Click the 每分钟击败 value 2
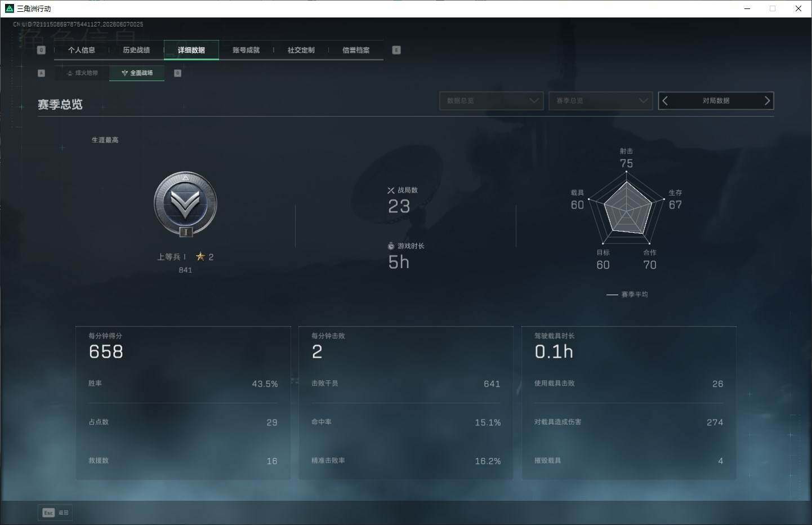Screen dimensions: 812x525 [x=317, y=352]
